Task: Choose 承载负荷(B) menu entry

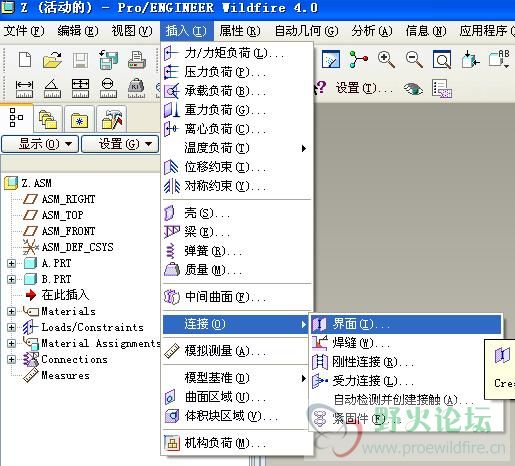Action: 237,91
